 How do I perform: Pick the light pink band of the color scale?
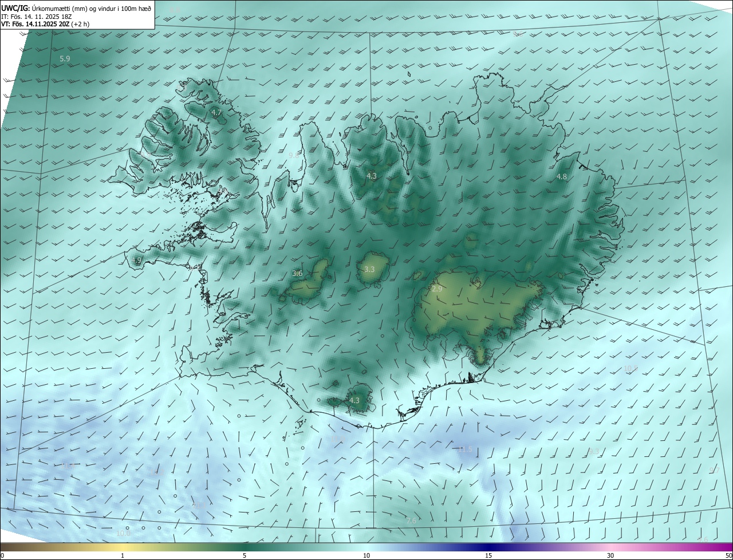point(610,547)
